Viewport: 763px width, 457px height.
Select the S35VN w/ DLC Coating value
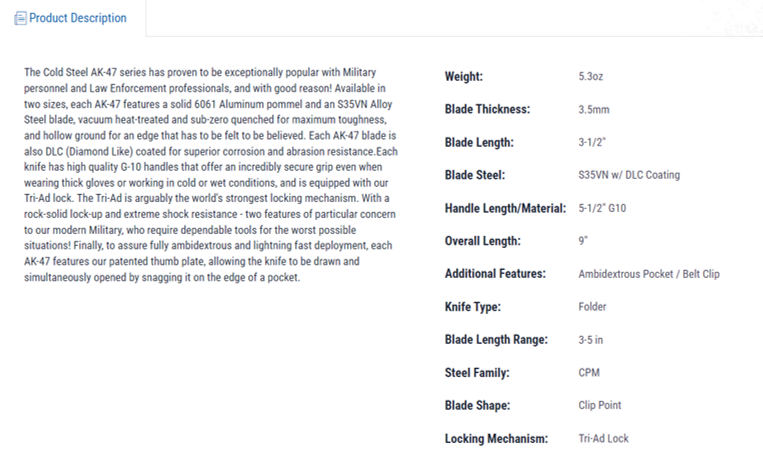point(629,175)
